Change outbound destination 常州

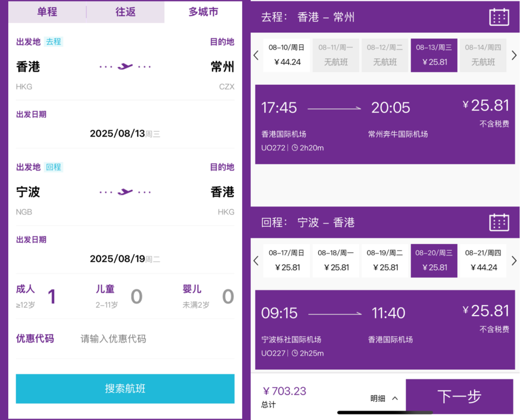(222, 66)
